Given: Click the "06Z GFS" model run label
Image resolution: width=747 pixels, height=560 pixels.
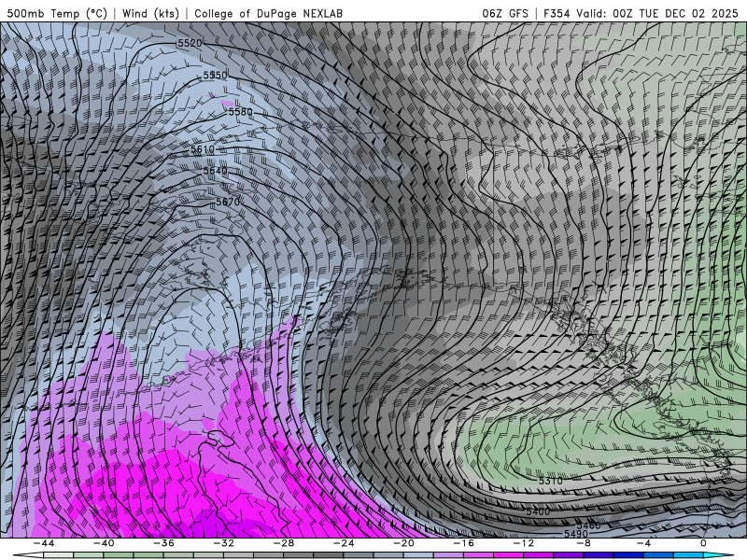Looking at the screenshot, I should 505,13.
